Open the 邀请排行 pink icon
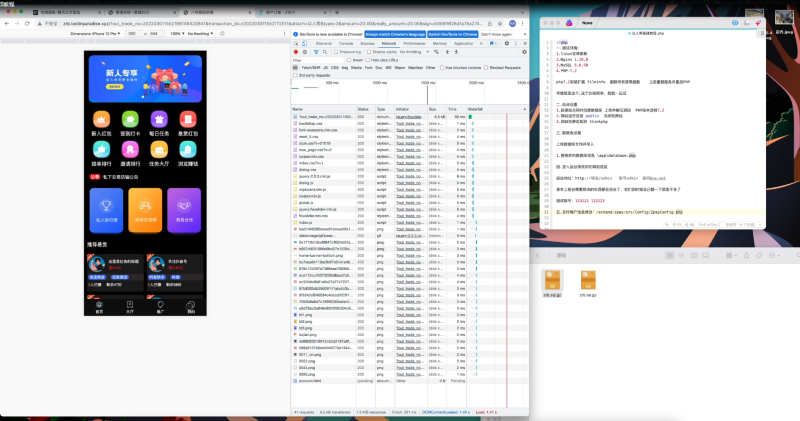Screen dimensions: 800x421 point(130,150)
